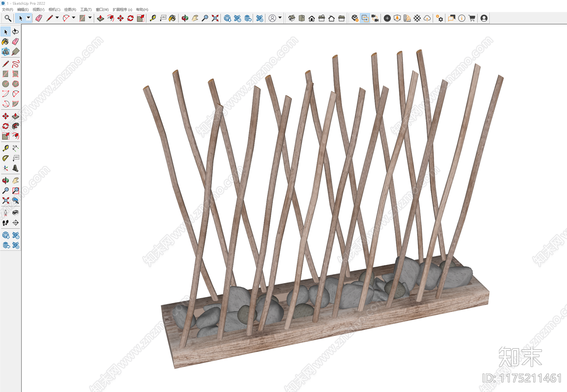Select the Tape Measure tool in top toolbar
This screenshot has height=392, width=567.
[x=153, y=18]
